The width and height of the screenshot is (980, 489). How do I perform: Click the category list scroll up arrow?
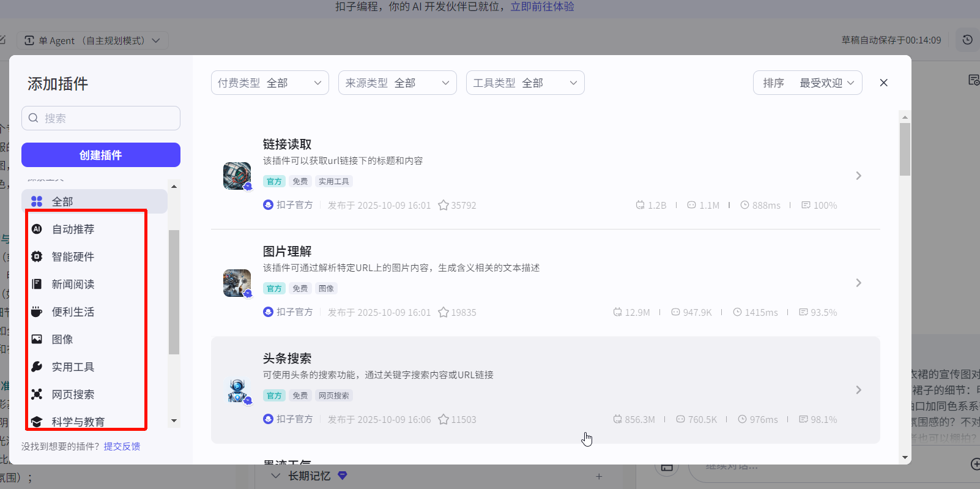[174, 186]
